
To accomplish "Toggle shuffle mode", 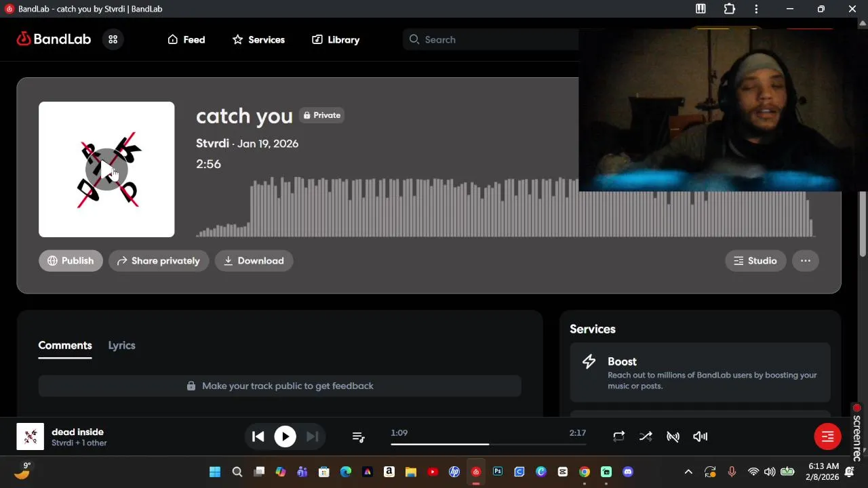I will (646, 436).
